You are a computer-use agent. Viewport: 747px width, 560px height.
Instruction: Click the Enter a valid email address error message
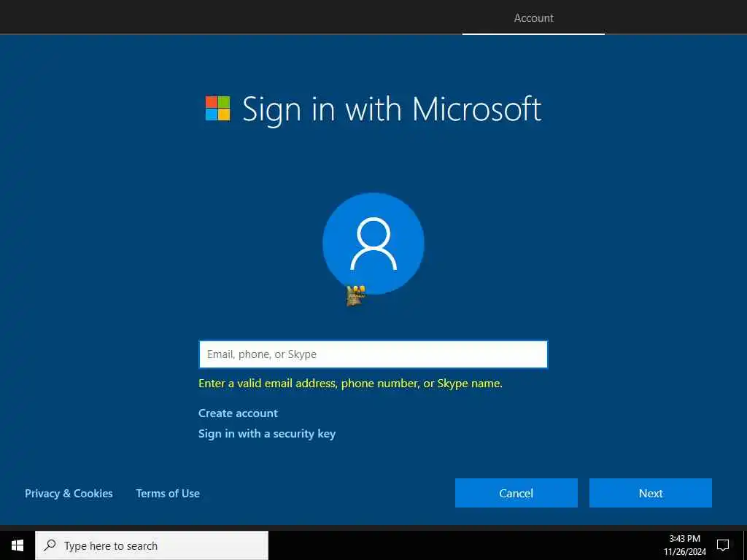coord(350,384)
